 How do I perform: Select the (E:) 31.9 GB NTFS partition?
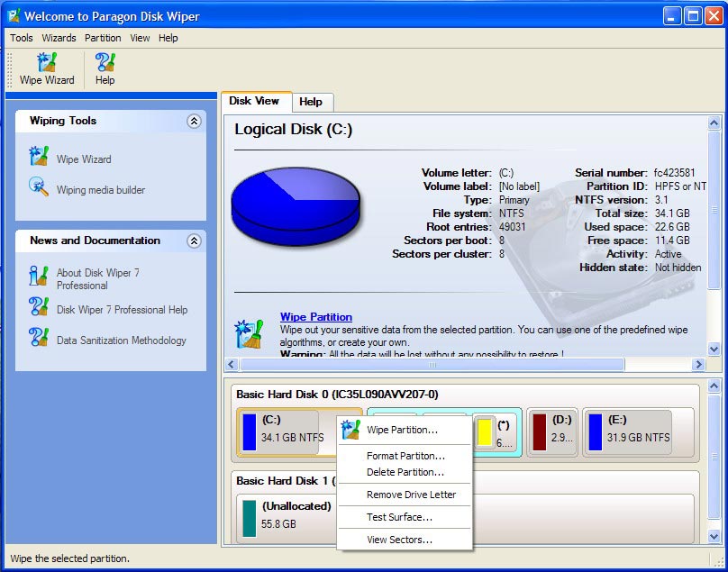[627, 431]
